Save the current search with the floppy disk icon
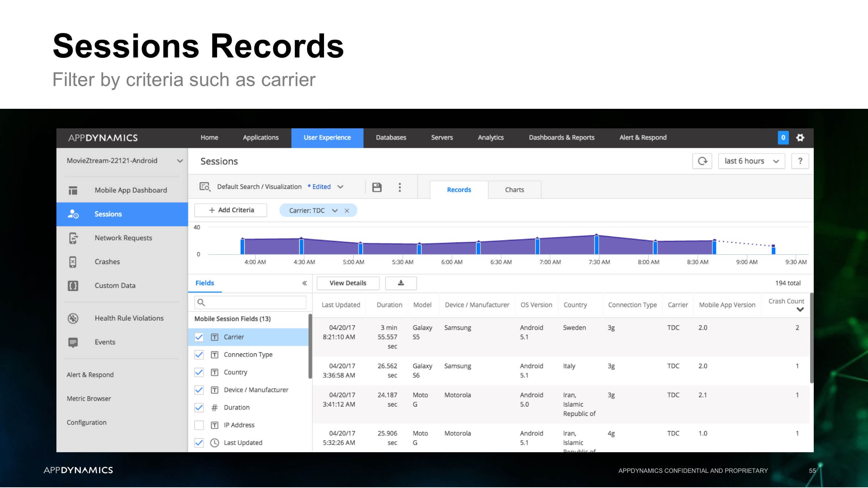Image resolution: width=868 pixels, height=488 pixels. 377,187
